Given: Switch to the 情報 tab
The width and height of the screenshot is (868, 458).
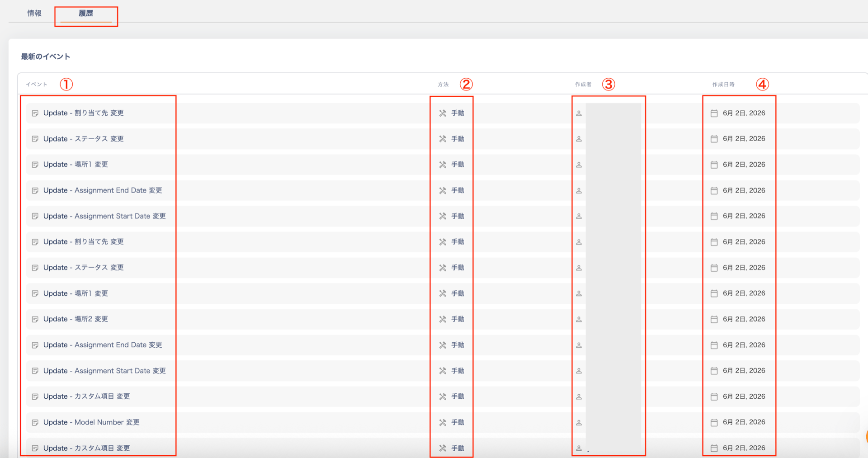Looking at the screenshot, I should pyautogui.click(x=34, y=13).
